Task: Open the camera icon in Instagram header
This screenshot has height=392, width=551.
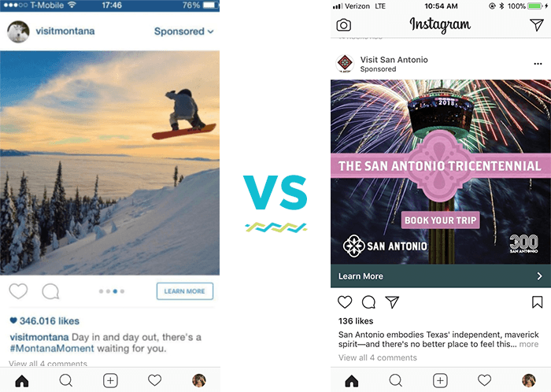Action: pyautogui.click(x=343, y=25)
